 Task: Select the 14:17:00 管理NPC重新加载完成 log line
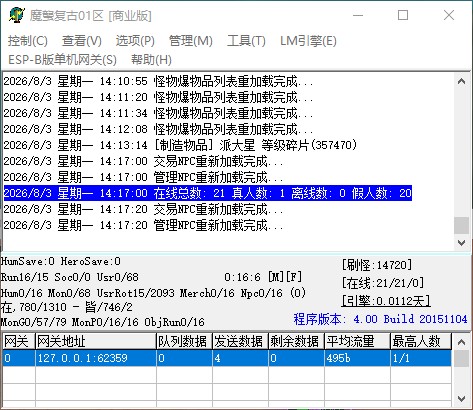pos(144,177)
